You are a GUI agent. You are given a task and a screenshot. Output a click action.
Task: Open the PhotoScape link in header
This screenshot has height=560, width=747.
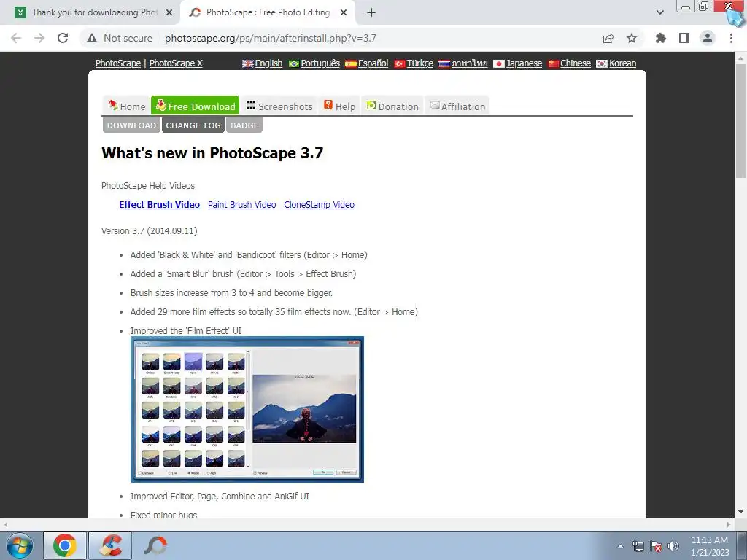[x=118, y=63]
